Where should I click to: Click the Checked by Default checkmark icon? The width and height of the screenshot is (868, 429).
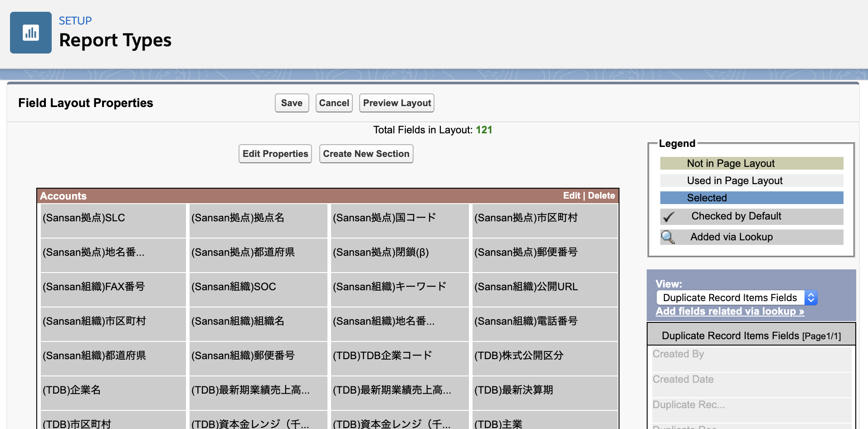(668, 217)
